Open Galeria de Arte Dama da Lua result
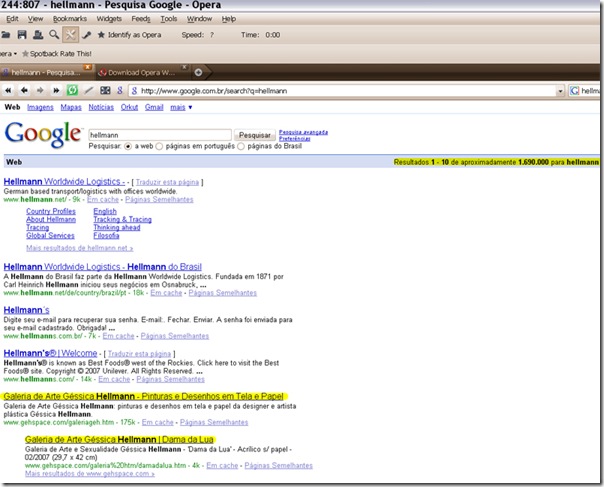The image size is (604, 487). [x=119, y=439]
